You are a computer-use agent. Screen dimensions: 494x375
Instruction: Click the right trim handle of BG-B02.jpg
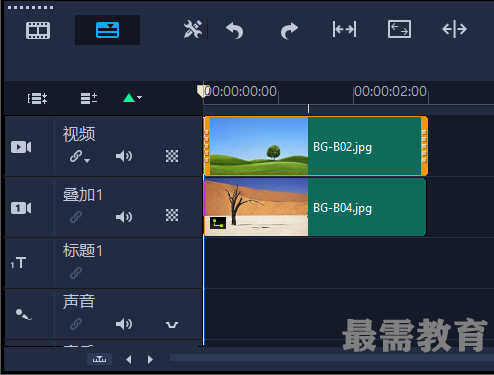pyautogui.click(x=424, y=146)
